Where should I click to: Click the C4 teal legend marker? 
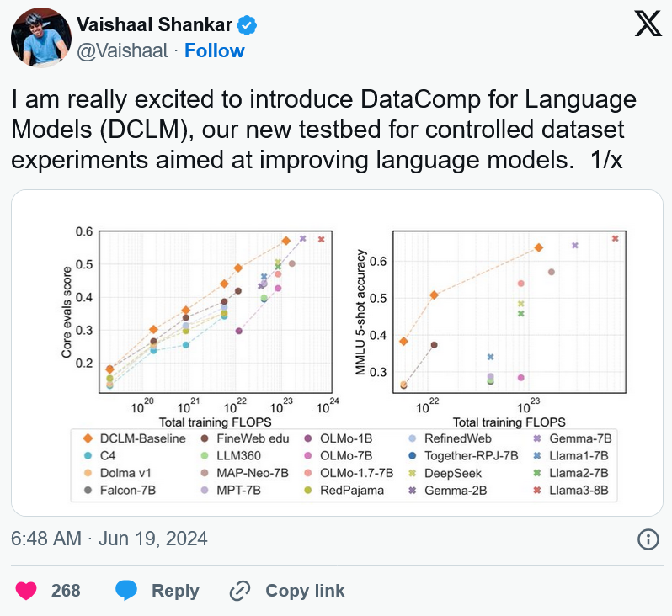coord(88,456)
